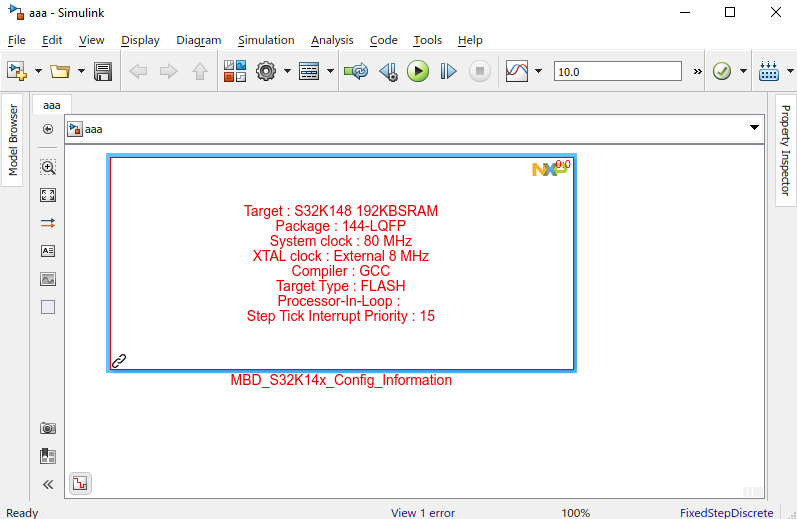The image size is (797, 519).
Task: Click the perspectives view icon on the canvas
Action: [80, 483]
